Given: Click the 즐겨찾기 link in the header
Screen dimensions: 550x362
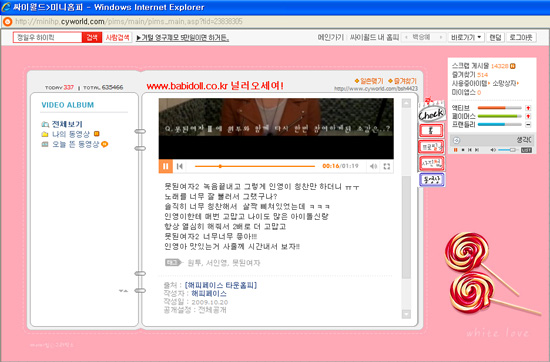Looking at the screenshot, I should [x=402, y=81].
